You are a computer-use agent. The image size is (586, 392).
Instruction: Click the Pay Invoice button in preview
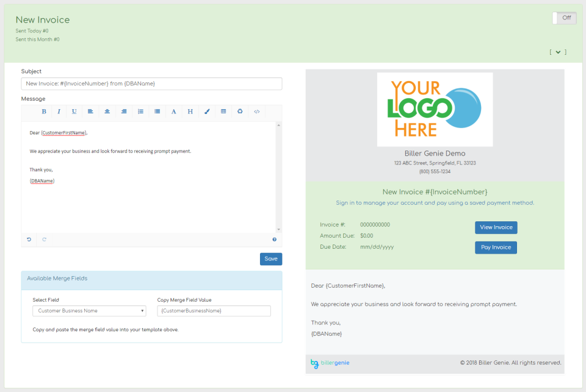coord(496,248)
